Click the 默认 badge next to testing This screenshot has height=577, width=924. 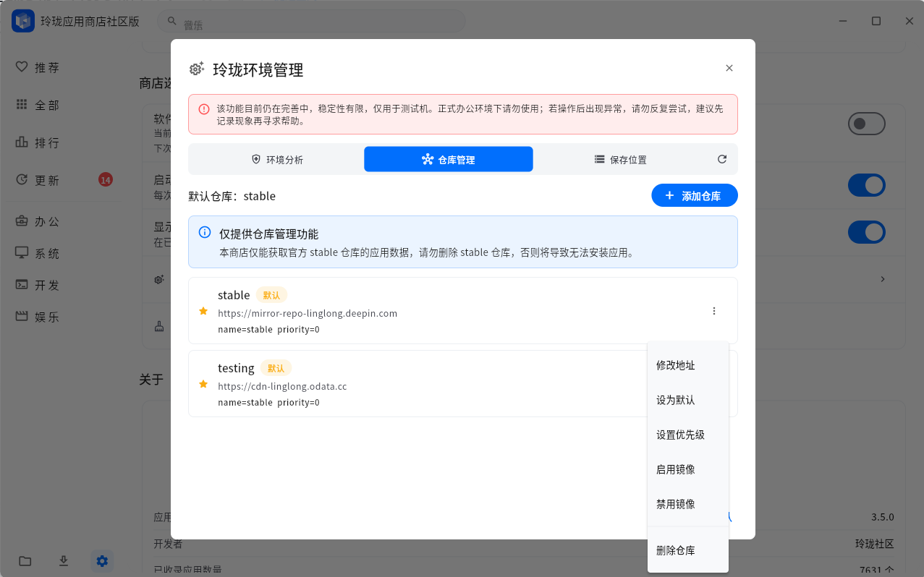pos(276,368)
